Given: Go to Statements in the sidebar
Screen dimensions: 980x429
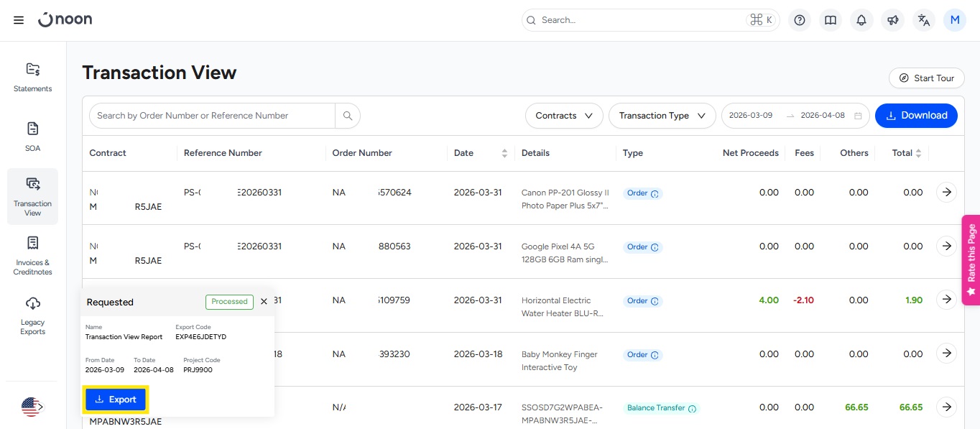Looking at the screenshot, I should point(33,78).
